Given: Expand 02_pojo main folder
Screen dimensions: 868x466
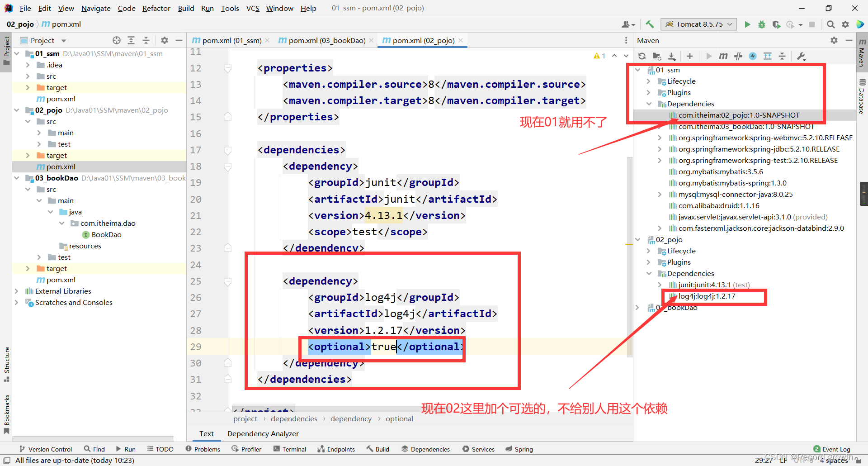Looking at the screenshot, I should coord(39,133).
